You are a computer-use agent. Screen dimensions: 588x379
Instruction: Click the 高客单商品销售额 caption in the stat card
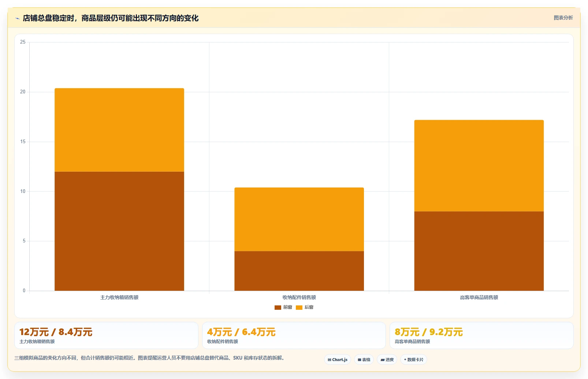click(412, 342)
